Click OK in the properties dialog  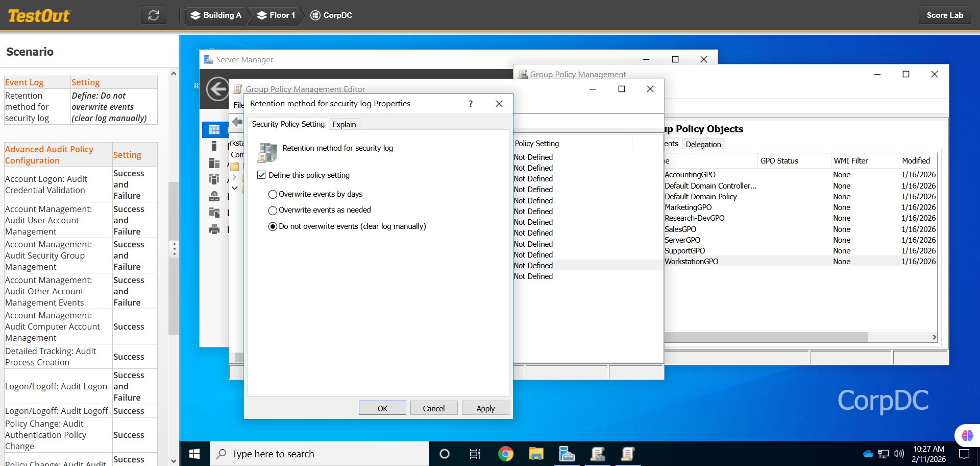click(382, 408)
